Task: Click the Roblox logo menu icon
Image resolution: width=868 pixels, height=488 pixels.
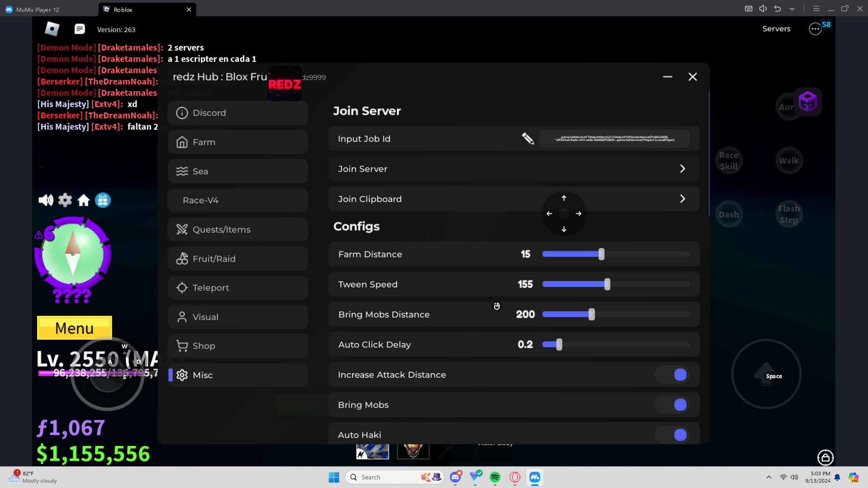Action: click(x=52, y=29)
